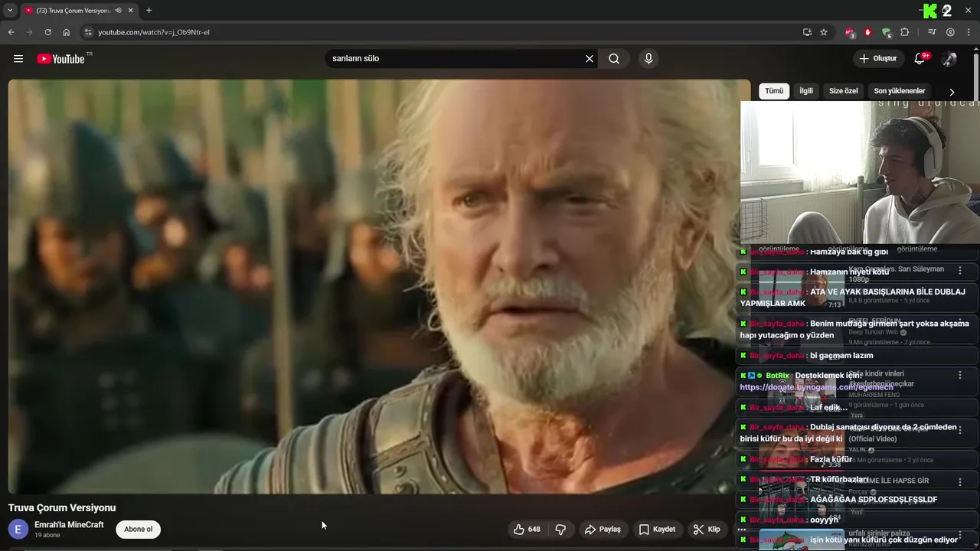Click the video title Truva Çorum Versiyonu
This screenshot has height=551, width=980.
[x=62, y=507]
